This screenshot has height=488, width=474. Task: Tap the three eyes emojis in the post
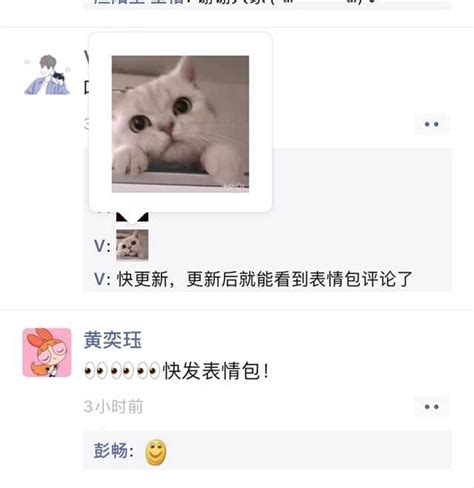tap(122, 371)
